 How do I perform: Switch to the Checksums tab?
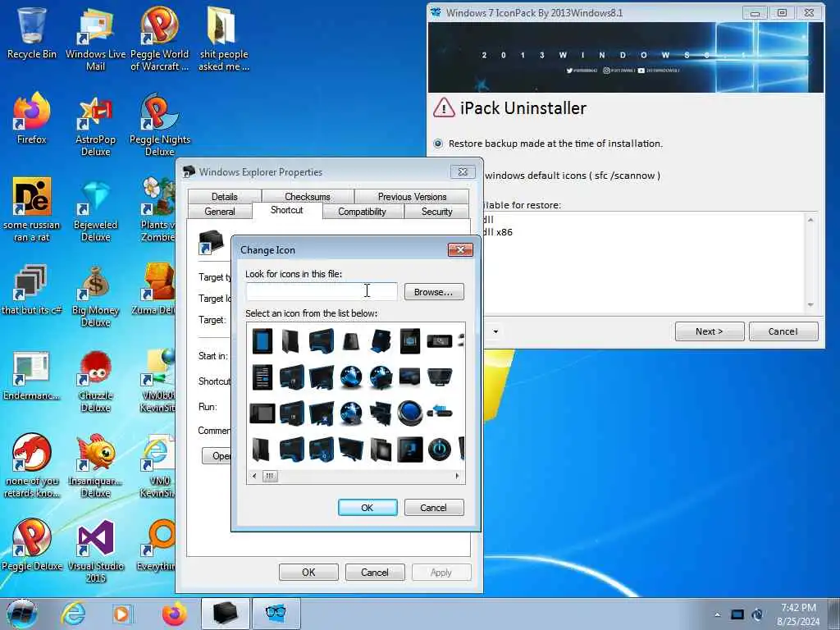point(308,197)
